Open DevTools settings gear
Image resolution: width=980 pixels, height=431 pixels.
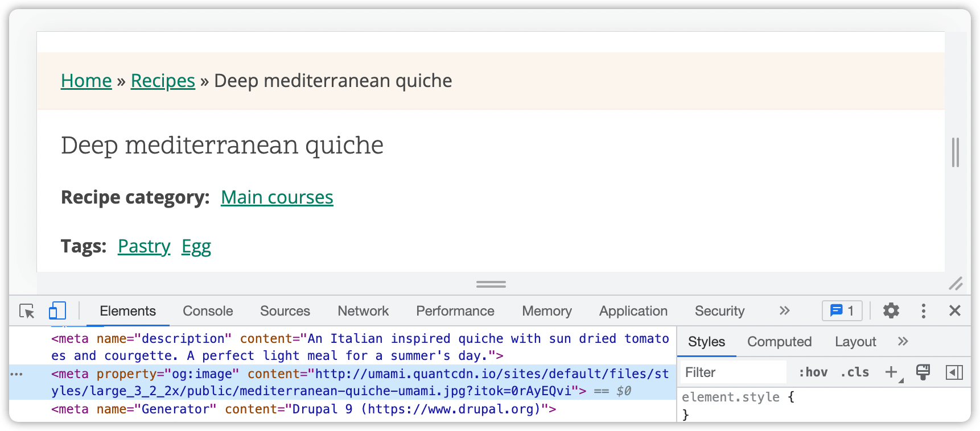point(891,310)
